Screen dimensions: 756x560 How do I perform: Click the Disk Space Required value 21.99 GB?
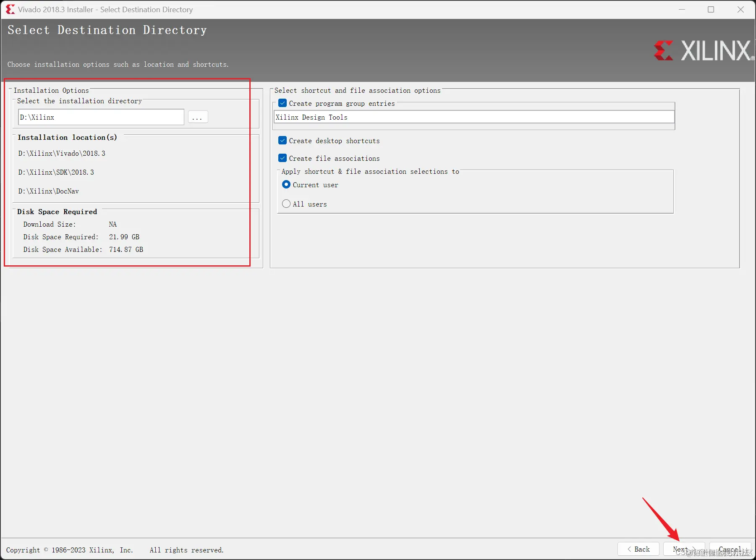point(124,237)
